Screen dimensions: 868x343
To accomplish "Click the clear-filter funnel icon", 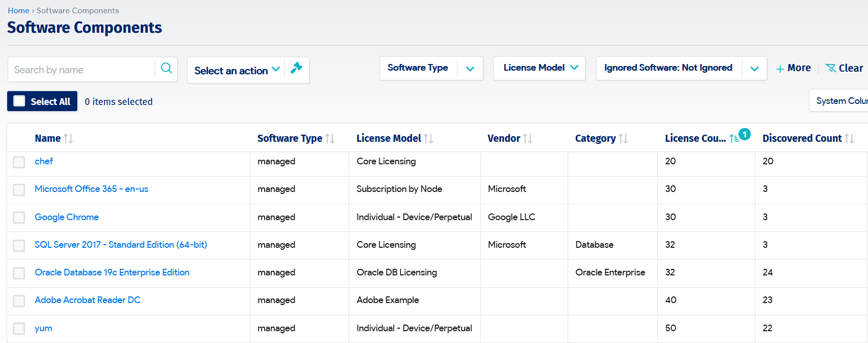I will coord(831,68).
